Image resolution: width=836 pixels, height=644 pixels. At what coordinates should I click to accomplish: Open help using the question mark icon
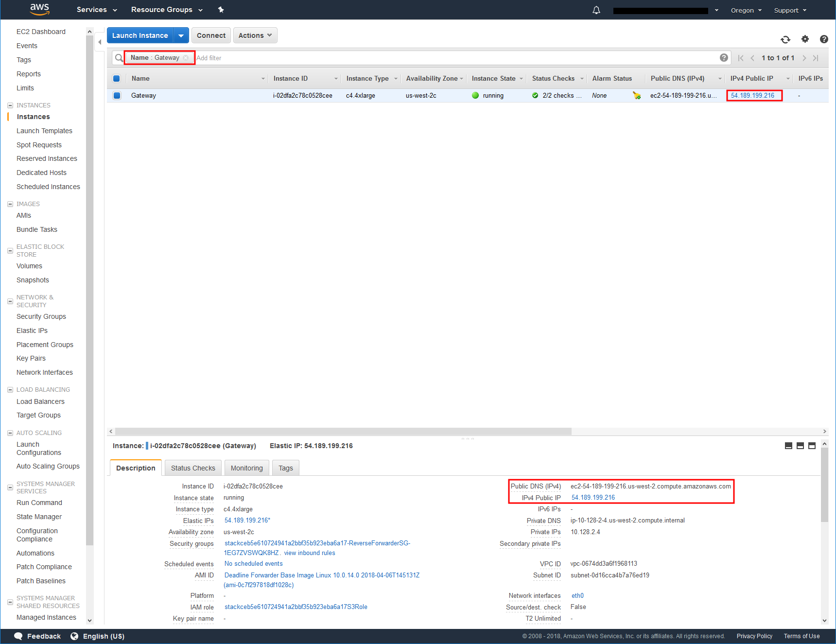pos(824,40)
